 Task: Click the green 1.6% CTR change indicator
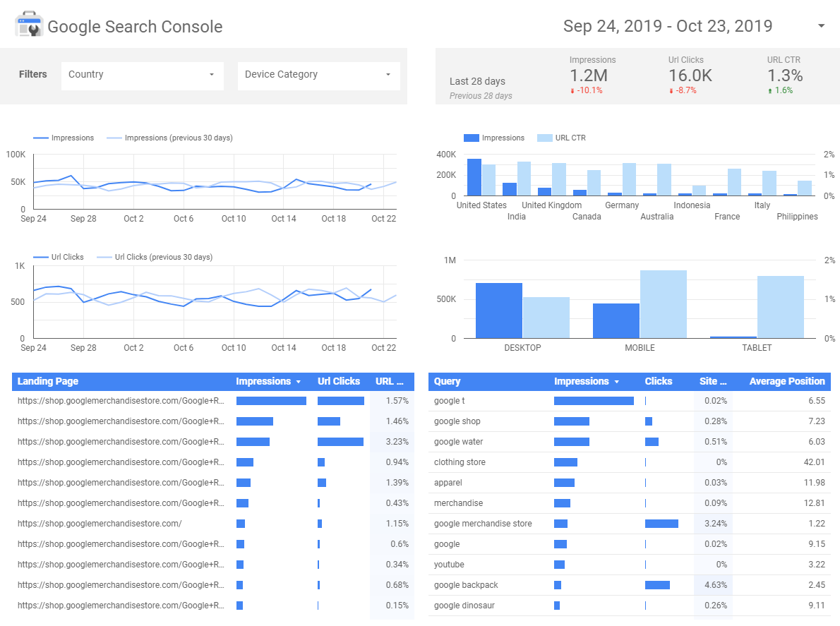point(781,90)
